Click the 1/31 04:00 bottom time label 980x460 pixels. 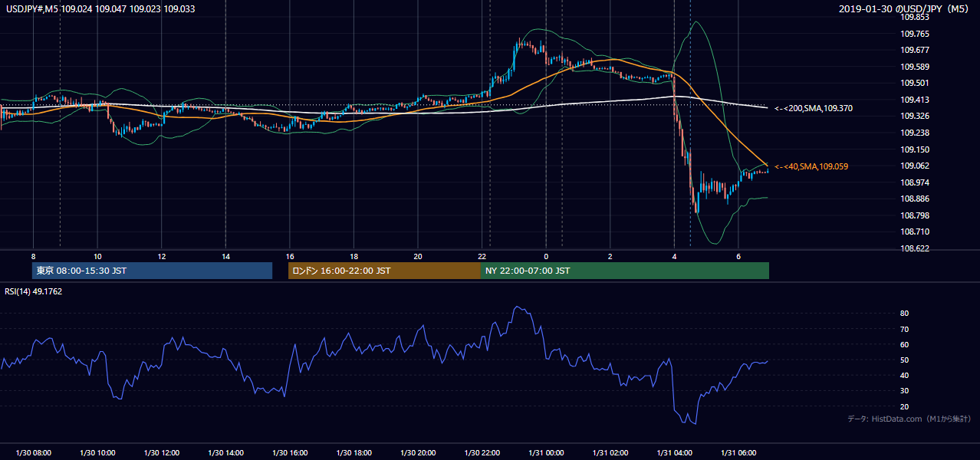[674, 453]
